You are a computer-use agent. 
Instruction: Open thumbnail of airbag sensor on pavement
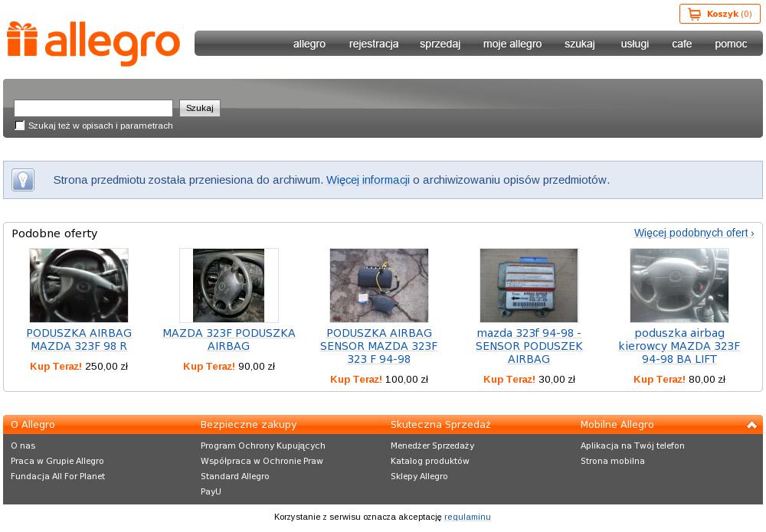(379, 286)
